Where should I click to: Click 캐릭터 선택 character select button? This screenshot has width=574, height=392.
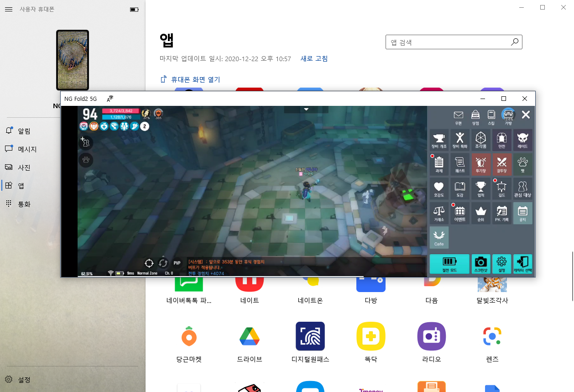click(x=523, y=264)
